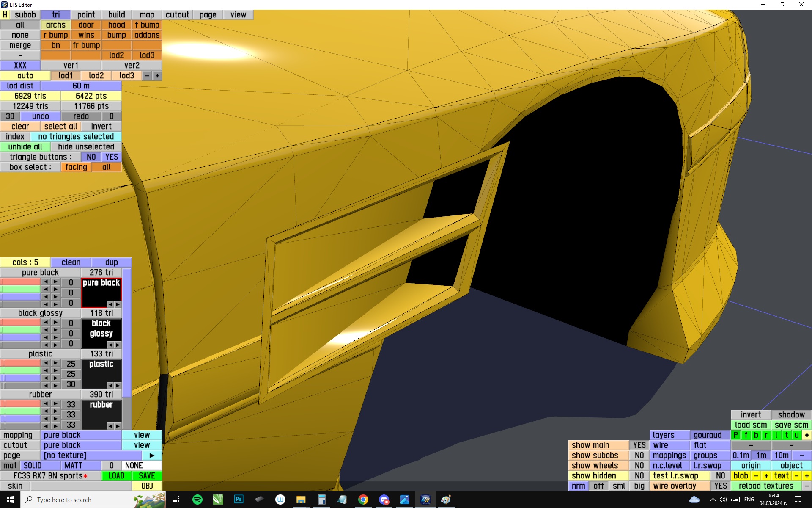Open the no texture page selector
Screen dimensions: 812x508
91,456
